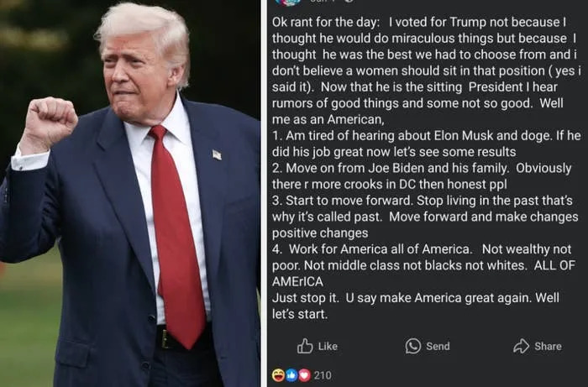Select point 2 about Joe Biden
588x387 pixels.
tap(422, 176)
